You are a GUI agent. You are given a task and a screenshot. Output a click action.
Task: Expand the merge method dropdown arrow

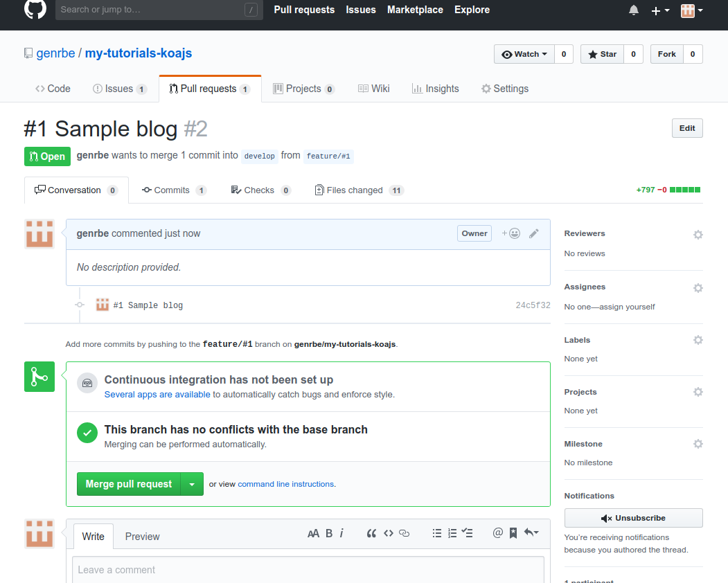click(192, 484)
